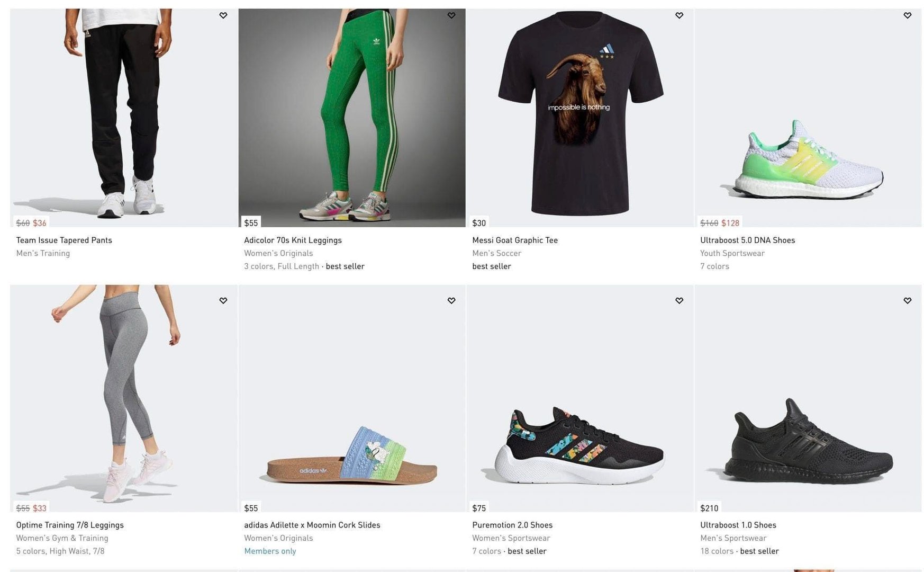Add Team Issue Tapered Pants to wishlist
The width and height of the screenshot is (924, 572).
223,15
